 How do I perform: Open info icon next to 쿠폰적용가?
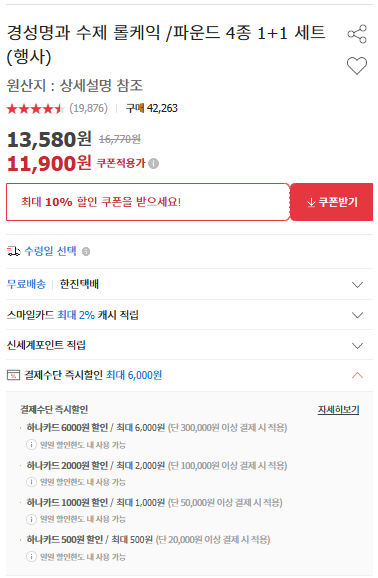pyautogui.click(x=153, y=163)
